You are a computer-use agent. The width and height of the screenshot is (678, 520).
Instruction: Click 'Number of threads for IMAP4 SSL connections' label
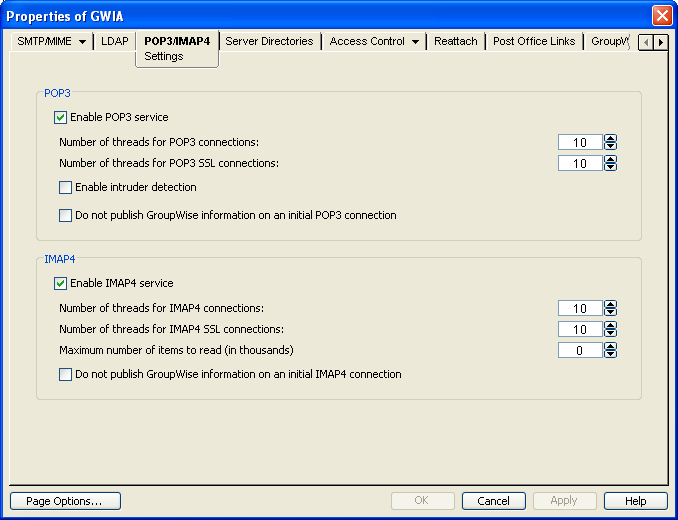(x=172, y=329)
